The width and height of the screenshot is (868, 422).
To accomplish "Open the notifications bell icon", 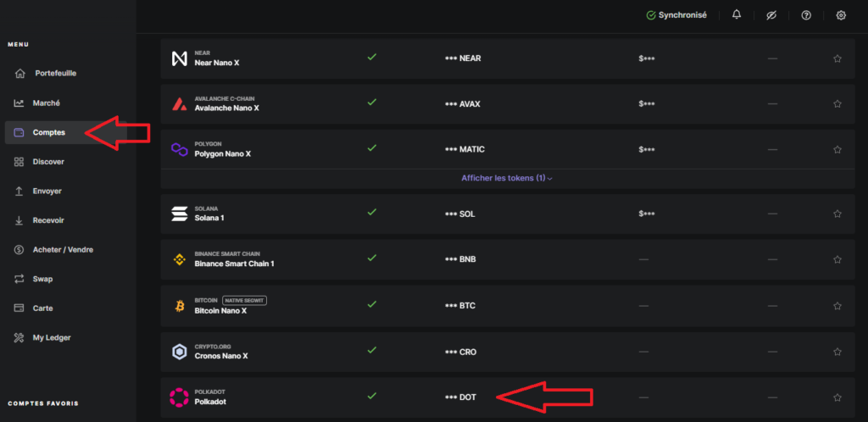I will click(x=737, y=15).
